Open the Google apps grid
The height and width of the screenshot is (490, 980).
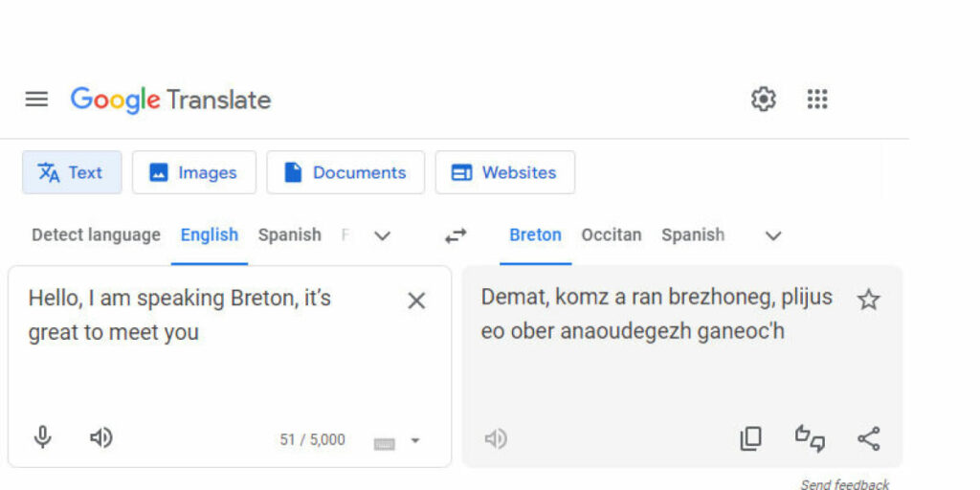tap(817, 99)
